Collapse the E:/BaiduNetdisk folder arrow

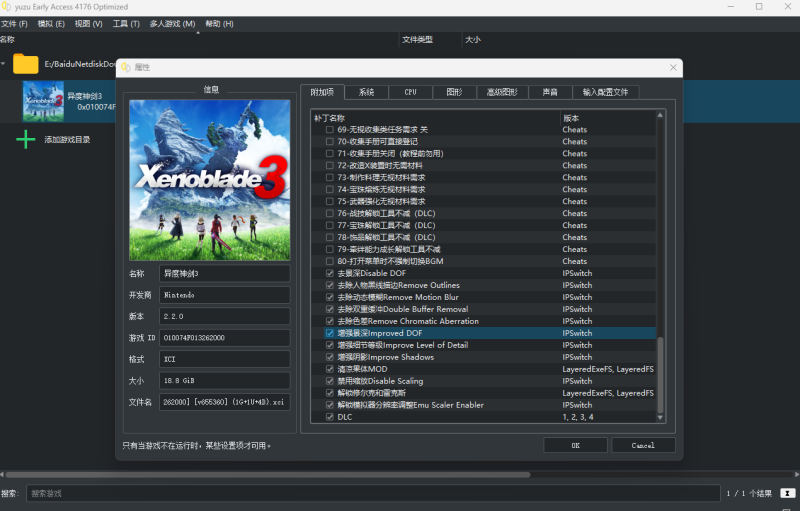click(3, 64)
